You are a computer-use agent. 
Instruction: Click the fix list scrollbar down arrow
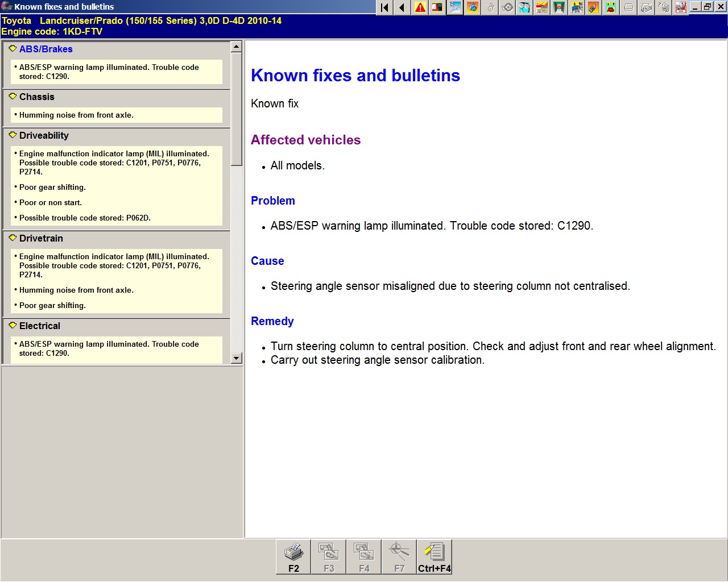coord(237,358)
